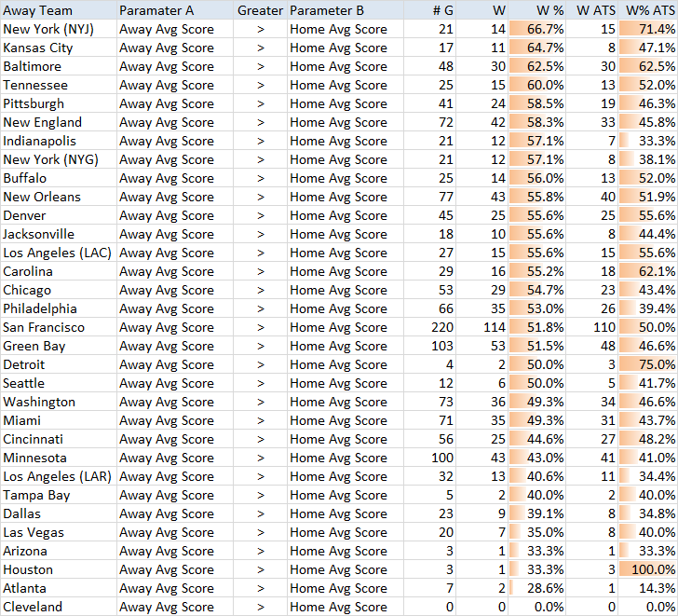Select the Los Angeles (LAC) team cell
The height and width of the screenshot is (616, 678).
(x=59, y=253)
